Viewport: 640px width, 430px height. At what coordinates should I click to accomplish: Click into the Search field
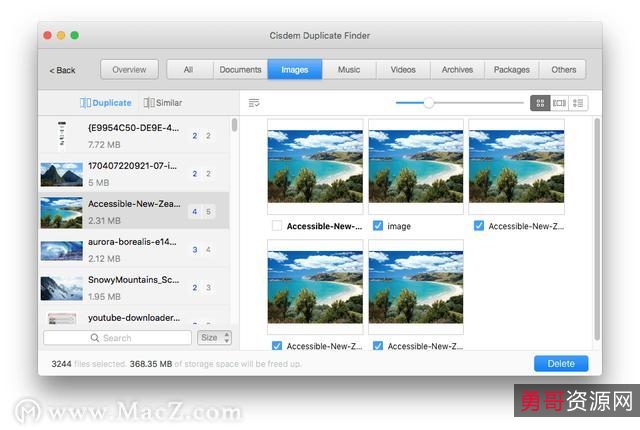[117, 338]
